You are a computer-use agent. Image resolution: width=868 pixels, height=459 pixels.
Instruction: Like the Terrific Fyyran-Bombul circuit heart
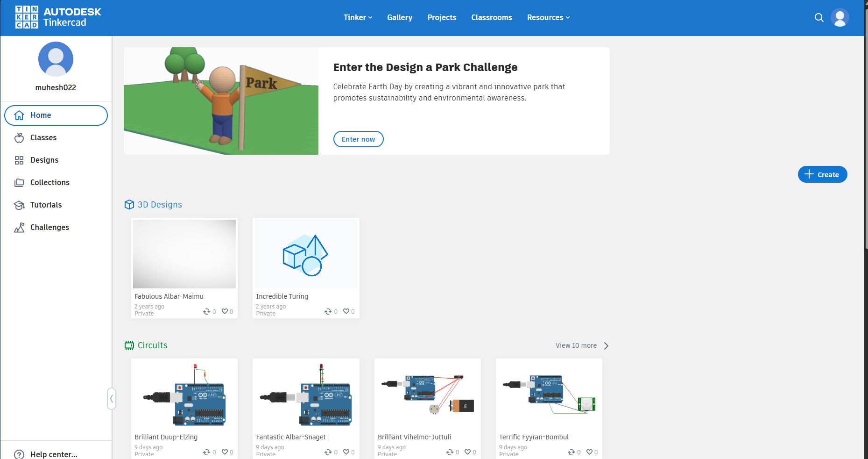[589, 452]
